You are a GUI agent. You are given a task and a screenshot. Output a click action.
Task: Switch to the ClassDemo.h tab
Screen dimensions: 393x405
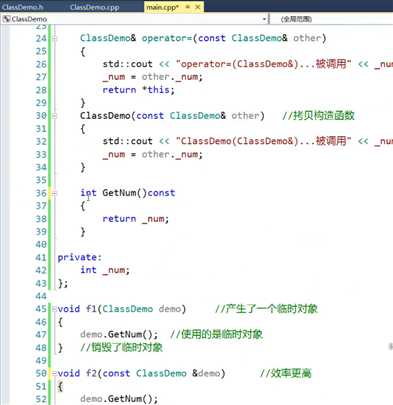(22, 7)
